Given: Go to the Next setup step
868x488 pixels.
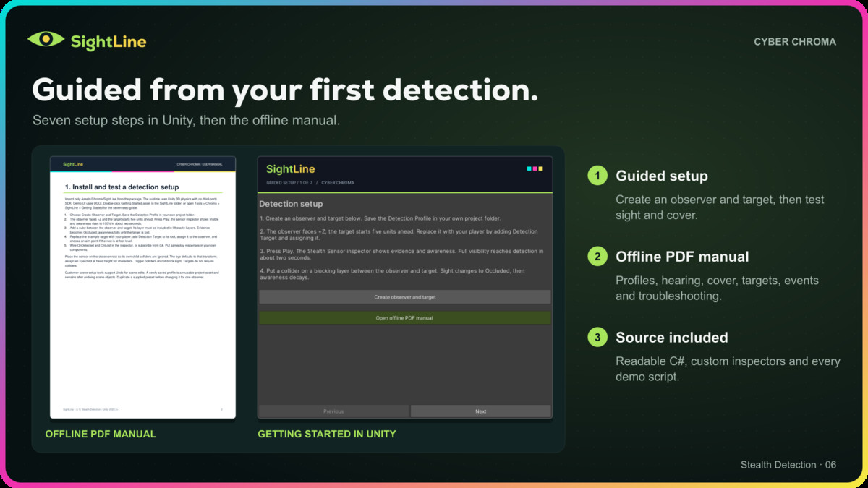Looking at the screenshot, I should (x=481, y=411).
